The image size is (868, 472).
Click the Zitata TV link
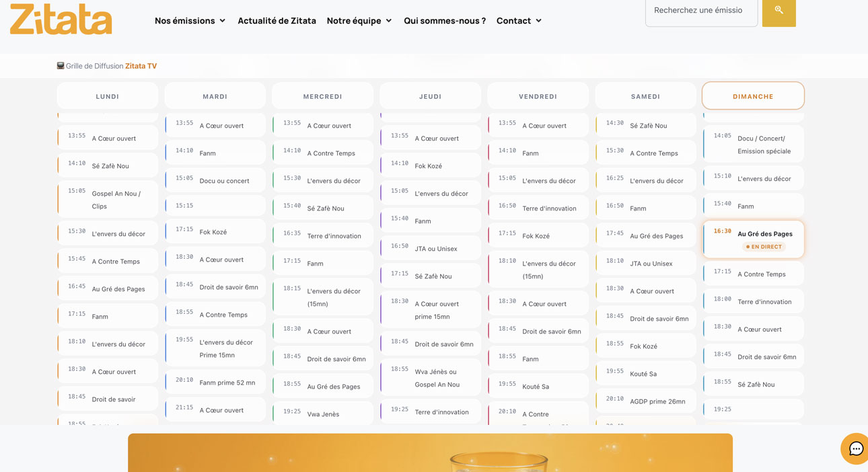point(141,66)
